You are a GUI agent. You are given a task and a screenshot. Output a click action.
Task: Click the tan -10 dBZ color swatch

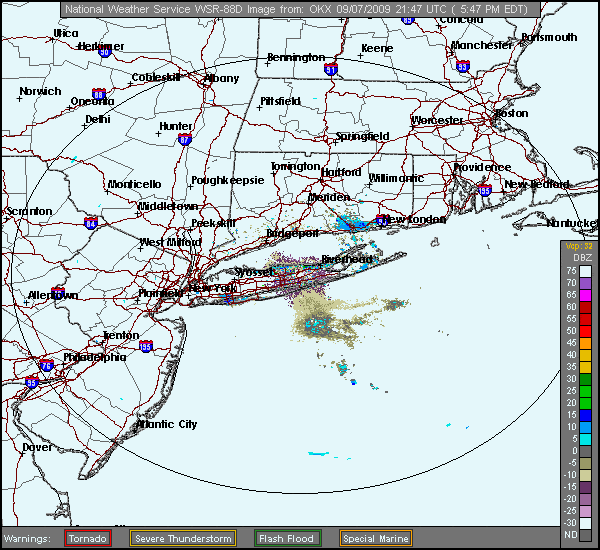[x=585, y=475]
